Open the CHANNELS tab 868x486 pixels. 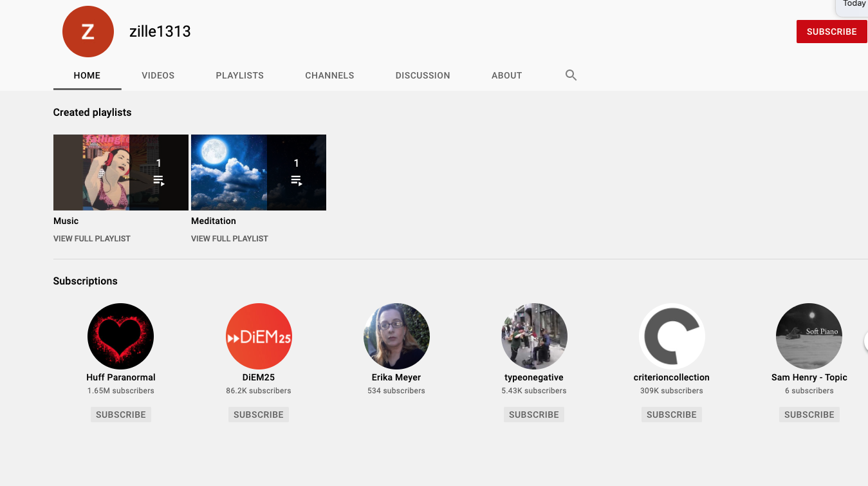(329, 75)
